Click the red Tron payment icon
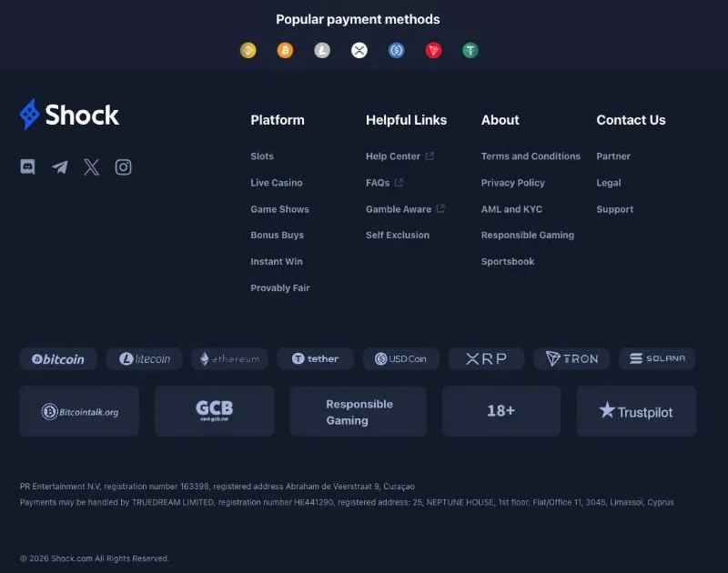Image resolution: width=728 pixels, height=573 pixels. coord(433,50)
